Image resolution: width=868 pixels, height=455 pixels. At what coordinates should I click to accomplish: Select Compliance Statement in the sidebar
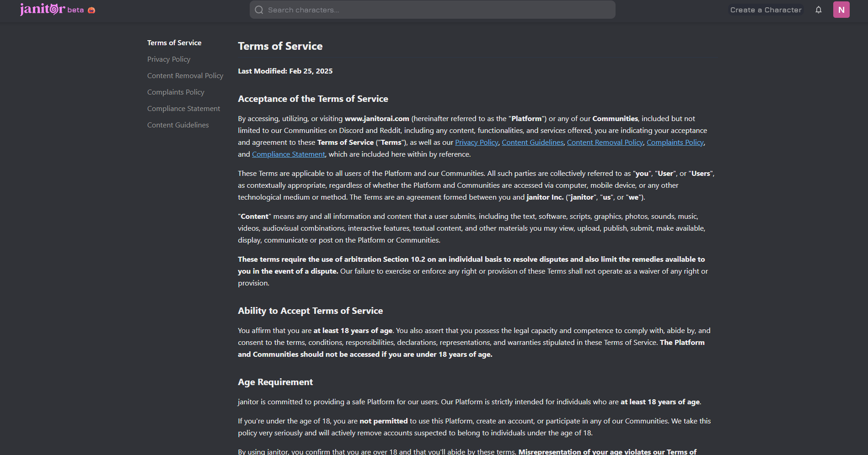pyautogui.click(x=183, y=109)
